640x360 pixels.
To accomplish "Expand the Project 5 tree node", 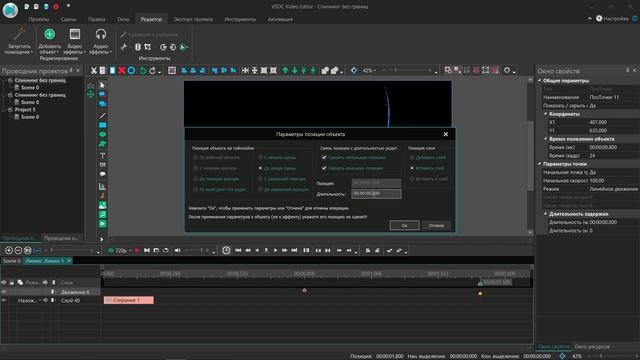I will click(4, 109).
